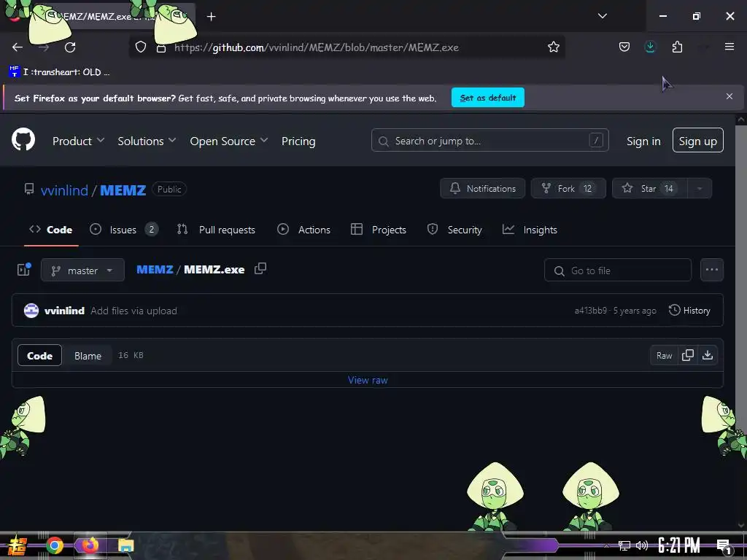The height and width of the screenshot is (560, 747).
Task: Open the MEMZ repository name link
Action: (123, 190)
